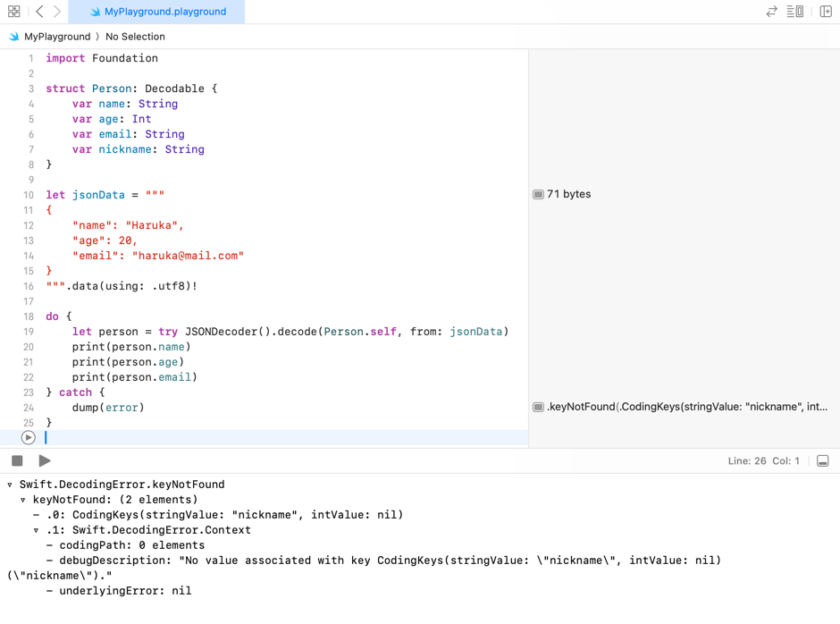This screenshot has height=624, width=840.
Task: Stop execution with the square button
Action: 16,460
